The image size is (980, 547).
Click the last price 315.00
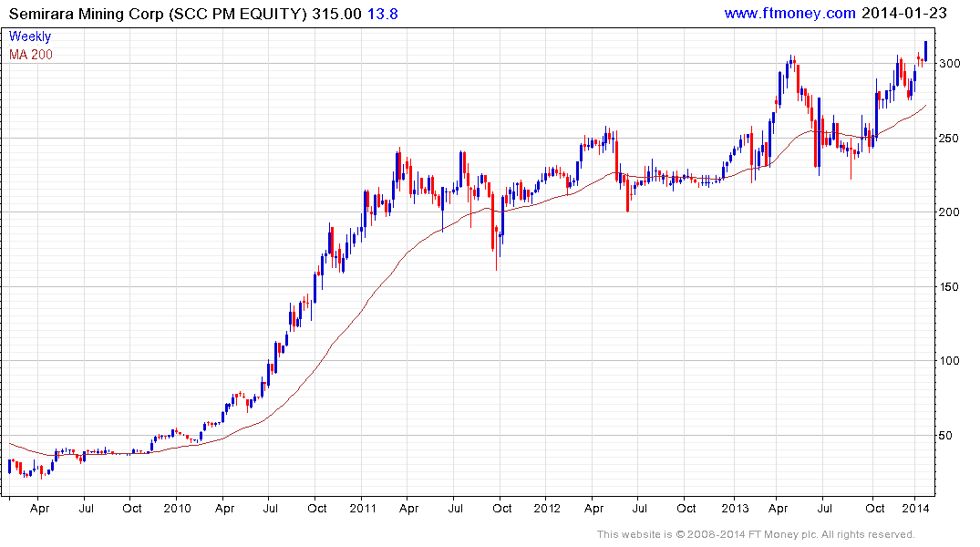click(336, 14)
